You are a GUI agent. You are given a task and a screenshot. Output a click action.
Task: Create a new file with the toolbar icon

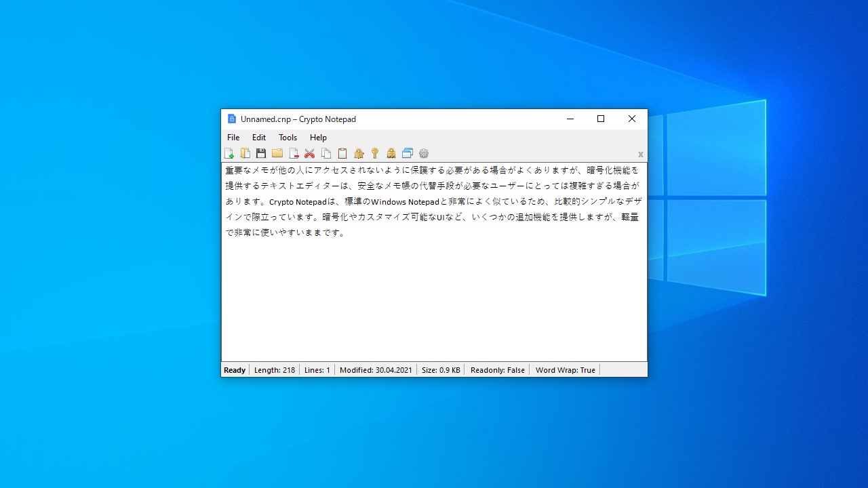click(x=229, y=153)
